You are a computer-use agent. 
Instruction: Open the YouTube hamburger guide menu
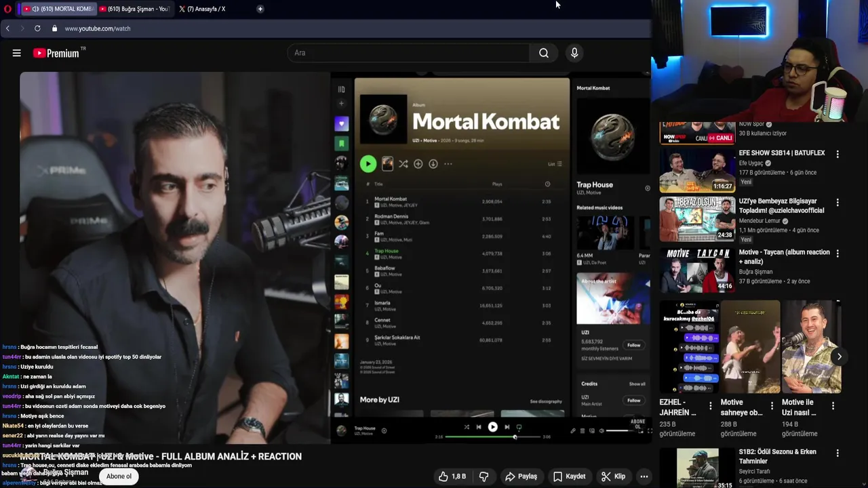coord(17,53)
